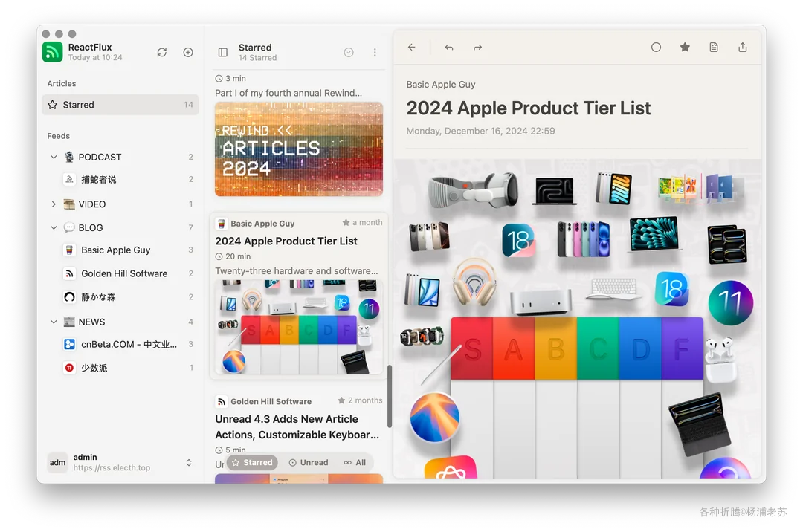Click the article list scrollbar

click(x=390, y=397)
